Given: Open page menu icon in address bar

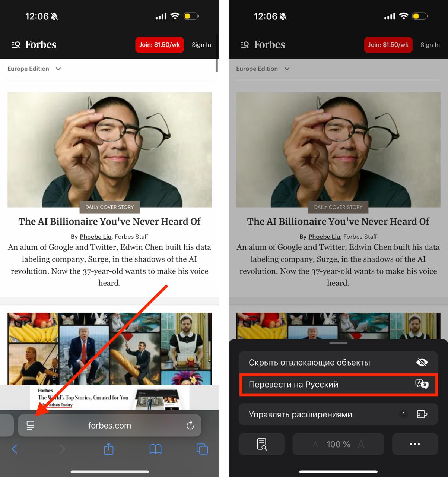Looking at the screenshot, I should pyautogui.click(x=31, y=425).
